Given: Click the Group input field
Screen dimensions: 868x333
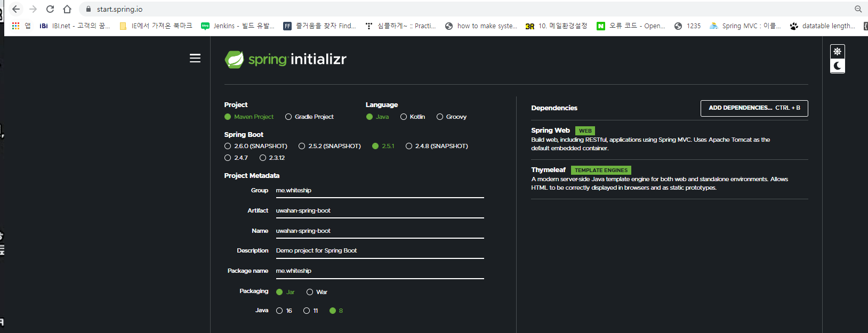Looking at the screenshot, I should click(380, 191).
